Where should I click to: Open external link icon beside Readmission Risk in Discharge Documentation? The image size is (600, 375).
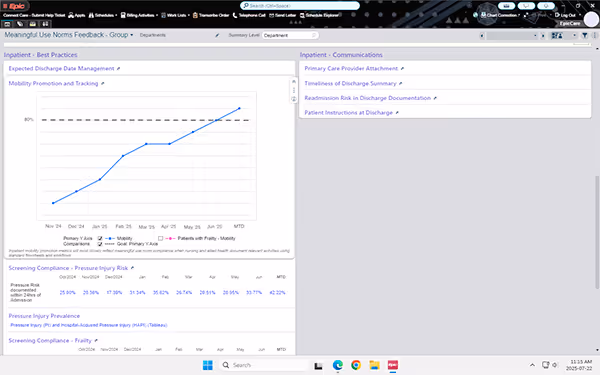click(435, 98)
